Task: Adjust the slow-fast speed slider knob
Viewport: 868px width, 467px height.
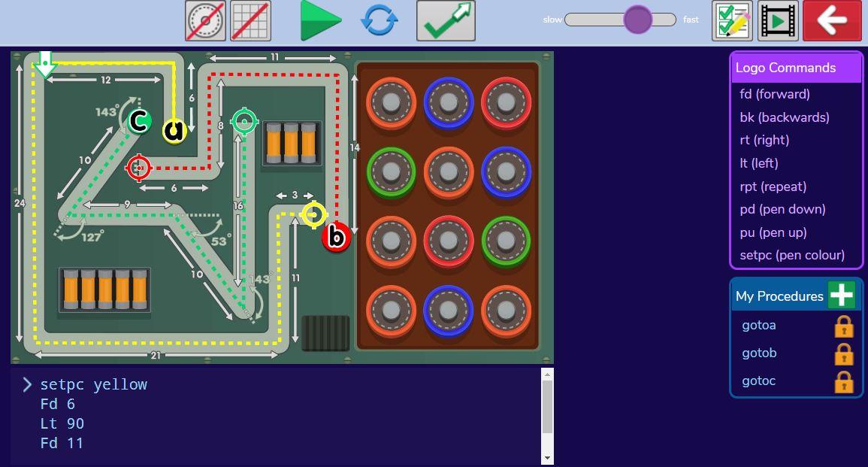Action: [637, 20]
